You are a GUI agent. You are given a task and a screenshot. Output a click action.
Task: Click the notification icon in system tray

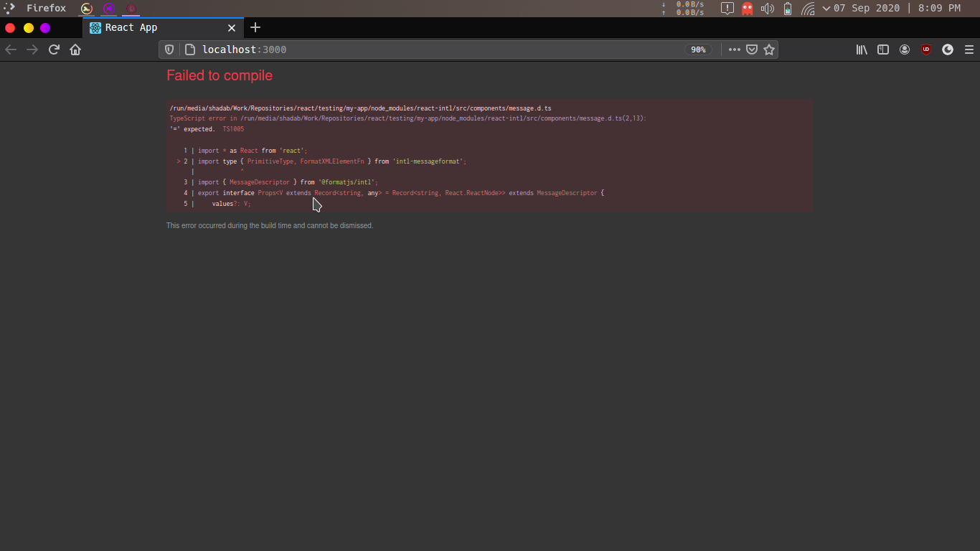pos(727,8)
